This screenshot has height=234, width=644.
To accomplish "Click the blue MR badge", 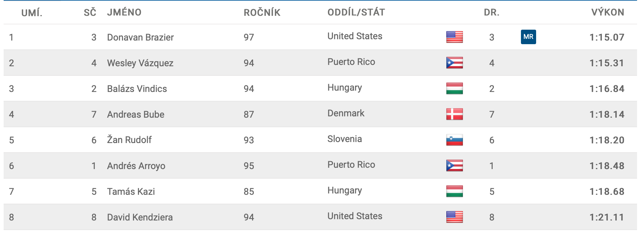I will click(x=528, y=37).
